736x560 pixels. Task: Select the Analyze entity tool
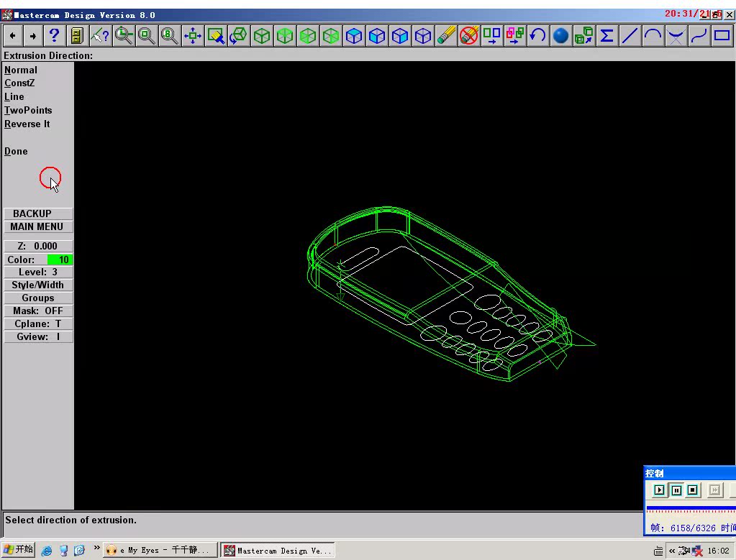coord(100,36)
